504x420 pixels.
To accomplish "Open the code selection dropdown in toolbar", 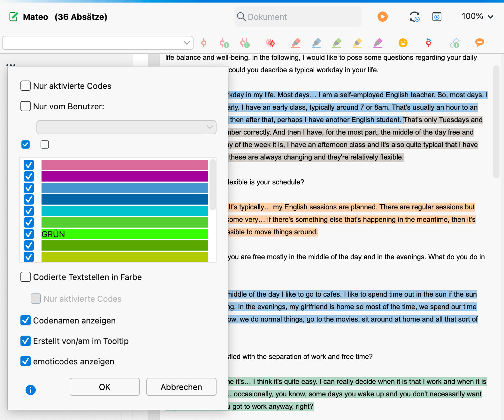I will point(98,43).
